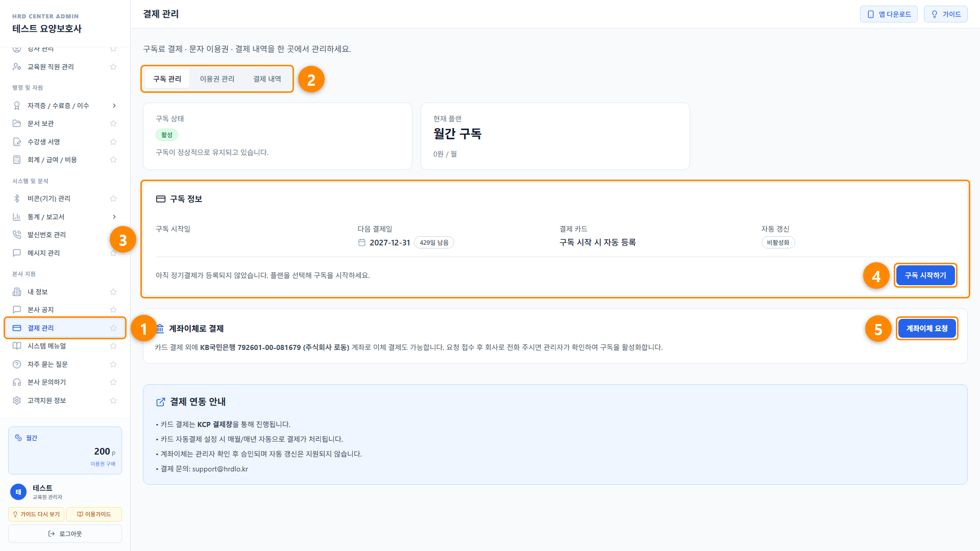The height and width of the screenshot is (551, 980).
Task: Open the 이용가이드 button
Action: coord(94,514)
